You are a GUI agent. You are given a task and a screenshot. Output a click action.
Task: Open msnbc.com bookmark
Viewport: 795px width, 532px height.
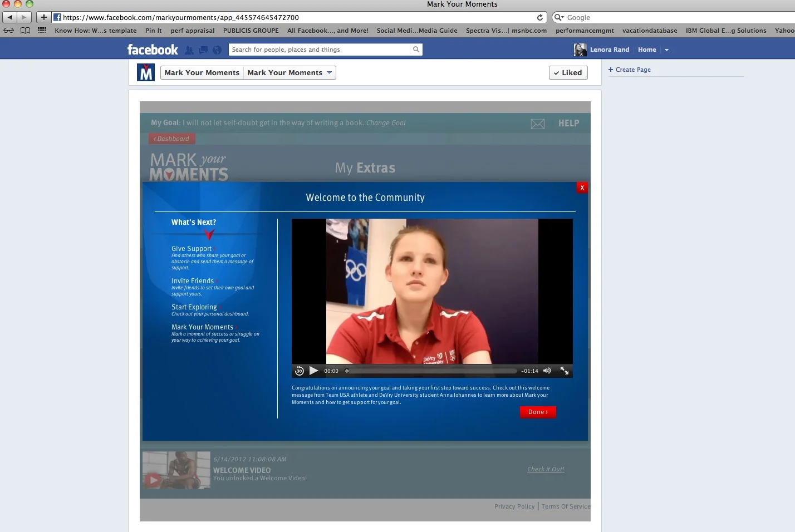coord(529,31)
